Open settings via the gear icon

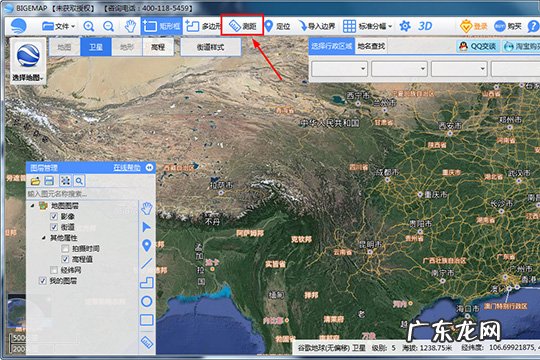[x=405, y=26]
